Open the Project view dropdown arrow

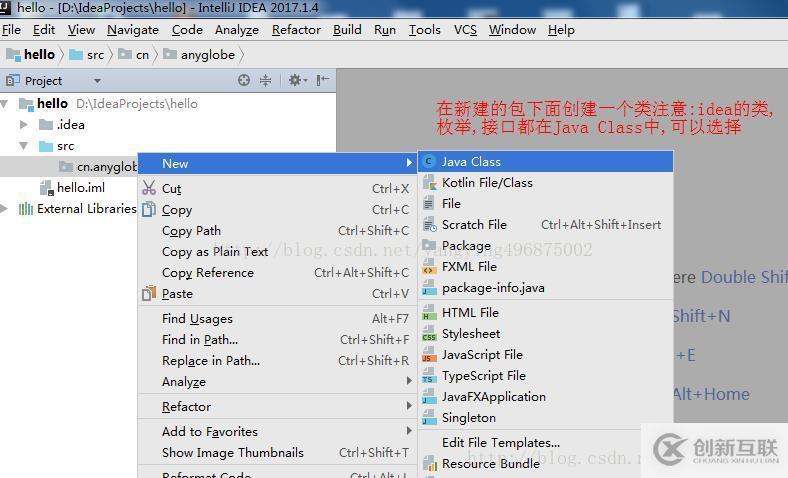97,81
